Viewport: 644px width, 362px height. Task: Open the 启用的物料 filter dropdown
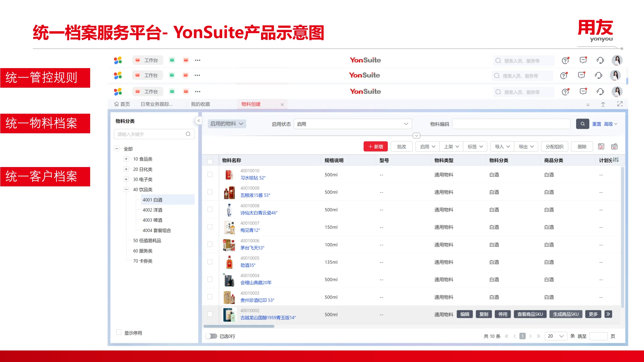[227, 124]
